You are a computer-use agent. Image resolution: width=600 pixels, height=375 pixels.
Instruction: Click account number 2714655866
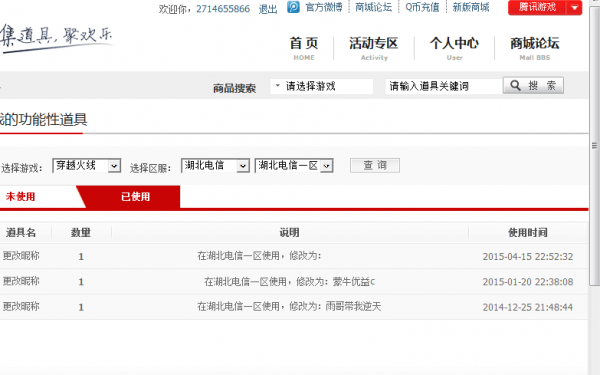[223, 9]
